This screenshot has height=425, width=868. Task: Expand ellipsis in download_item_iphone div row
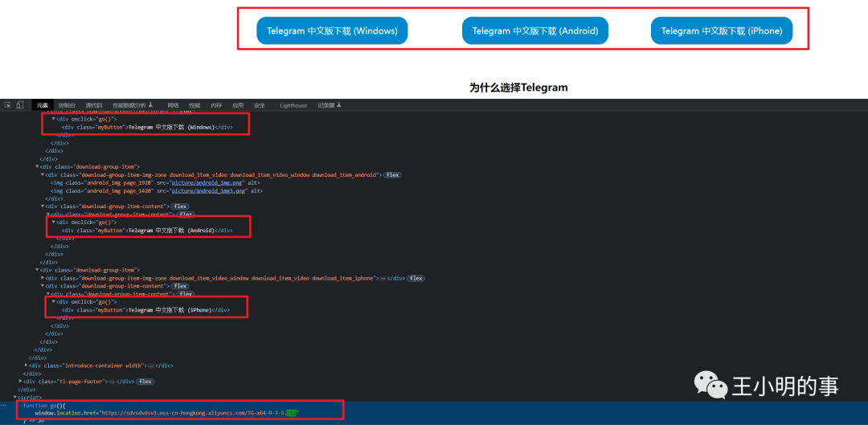pyautogui.click(x=383, y=278)
